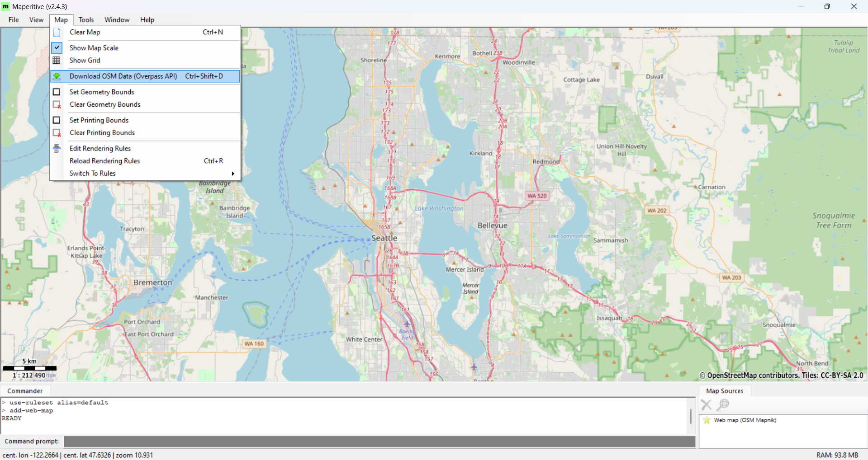
Task: Click the Set Printing Bounds icon
Action: pyautogui.click(x=57, y=120)
